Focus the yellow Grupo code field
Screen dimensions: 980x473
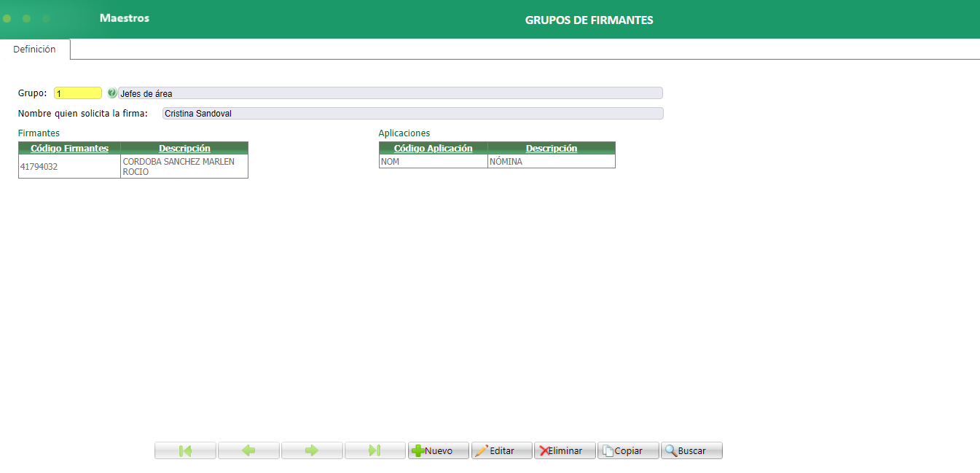[78, 93]
